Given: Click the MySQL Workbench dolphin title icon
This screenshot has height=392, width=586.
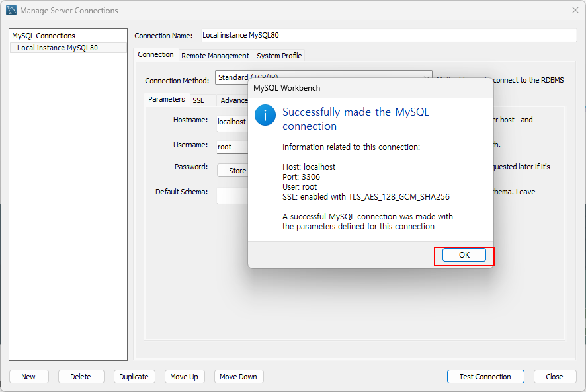Looking at the screenshot, I should pos(11,10).
